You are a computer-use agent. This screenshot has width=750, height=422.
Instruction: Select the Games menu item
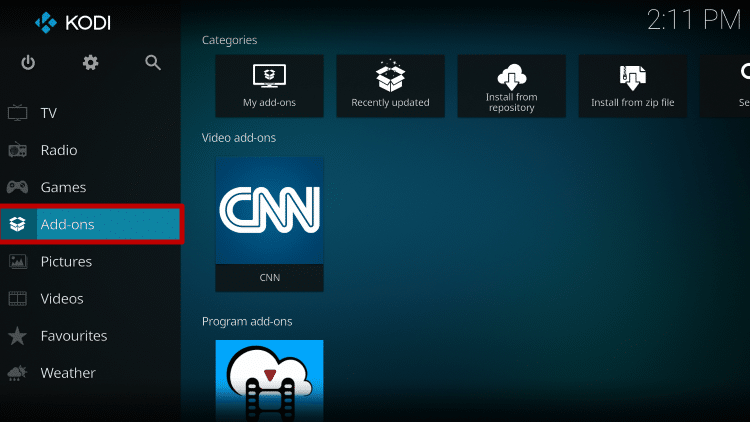90,187
